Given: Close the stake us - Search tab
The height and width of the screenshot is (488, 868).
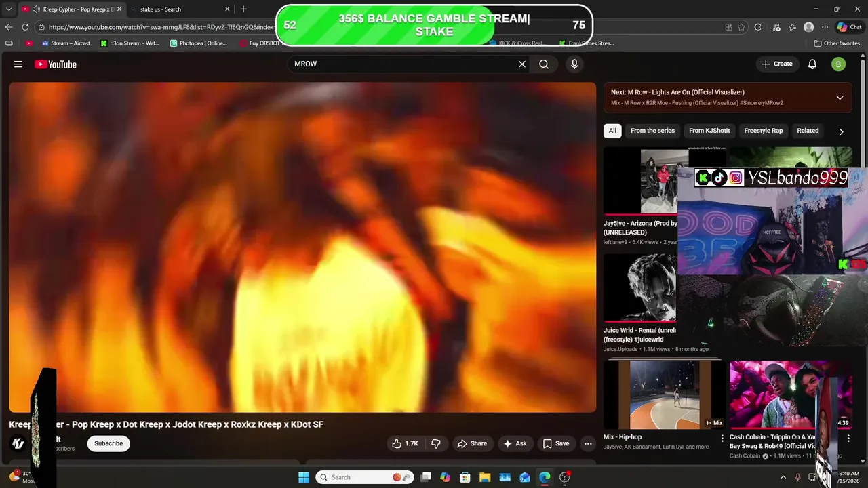Looking at the screenshot, I should tap(227, 9).
